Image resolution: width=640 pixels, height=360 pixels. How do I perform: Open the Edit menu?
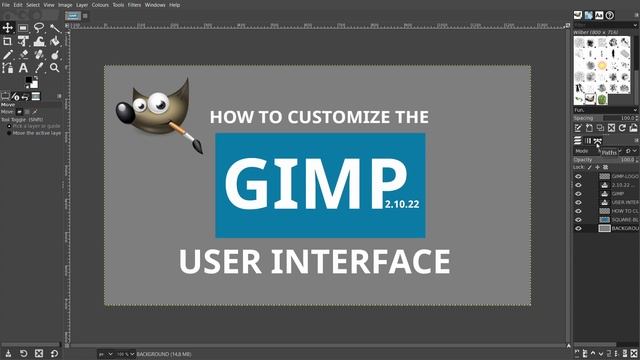pyautogui.click(x=18, y=5)
